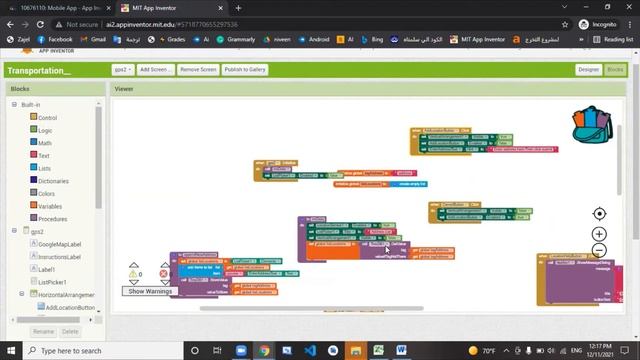Open the Windows Start menu

[x=11, y=351]
